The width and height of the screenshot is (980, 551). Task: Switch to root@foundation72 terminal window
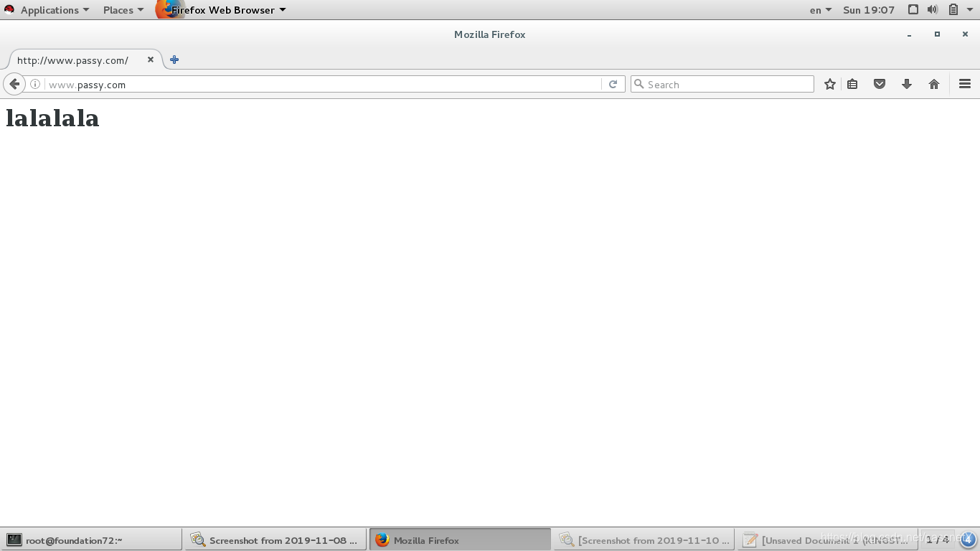pyautogui.click(x=91, y=540)
